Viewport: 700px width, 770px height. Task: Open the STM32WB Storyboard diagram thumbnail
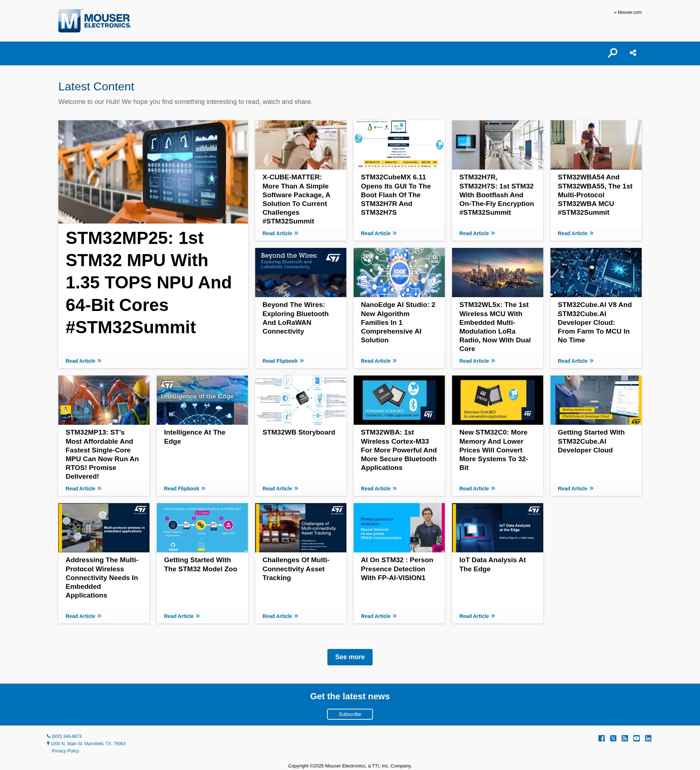(300, 400)
